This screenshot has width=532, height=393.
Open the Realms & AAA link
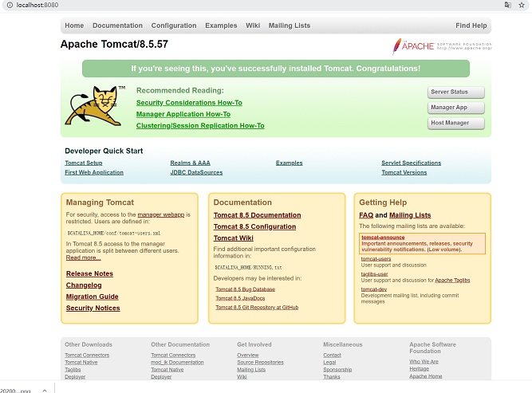(x=190, y=163)
